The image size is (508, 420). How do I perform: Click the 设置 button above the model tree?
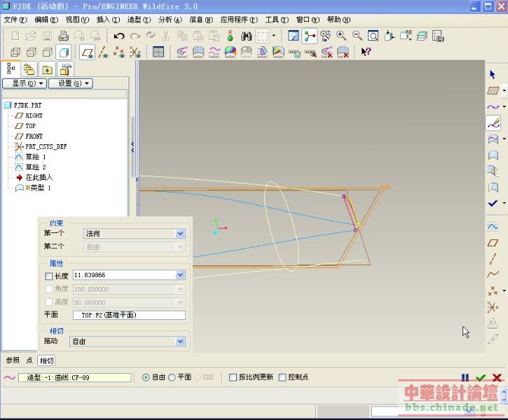[x=70, y=83]
